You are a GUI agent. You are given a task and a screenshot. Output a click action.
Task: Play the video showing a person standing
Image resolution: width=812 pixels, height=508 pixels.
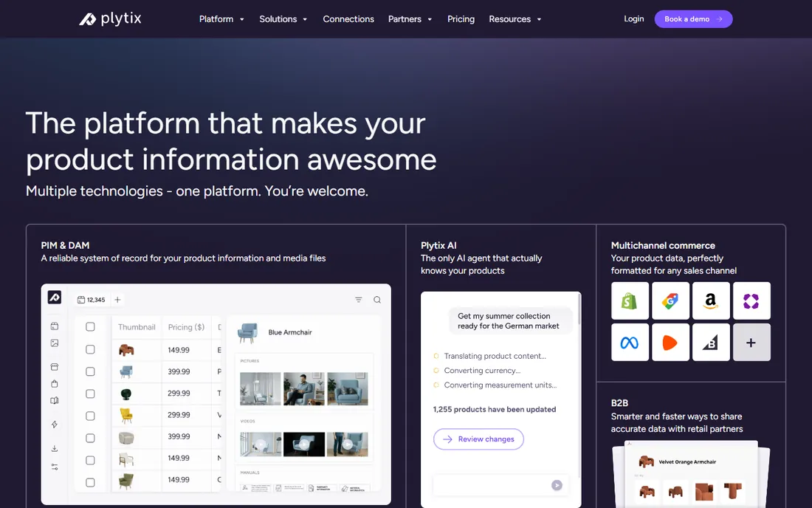coord(348,444)
